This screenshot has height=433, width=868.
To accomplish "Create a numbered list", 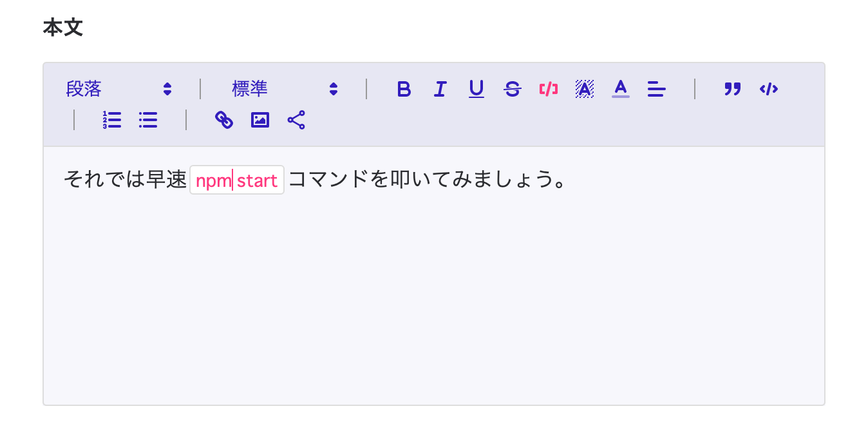I will 112,120.
